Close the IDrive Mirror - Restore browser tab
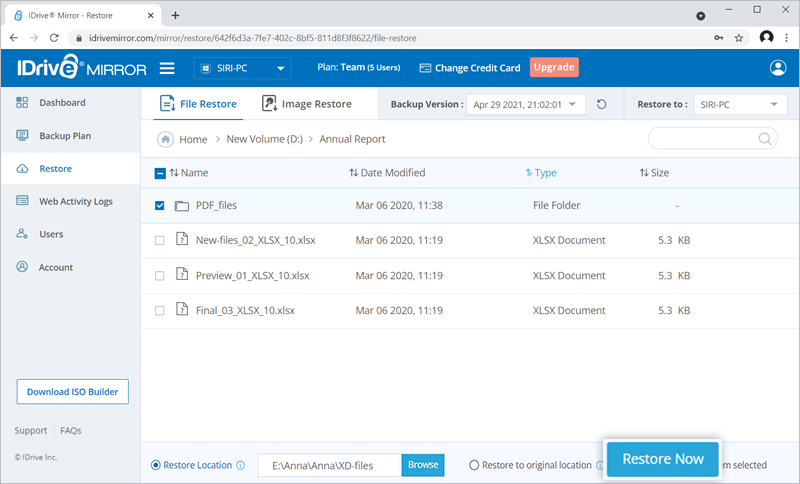 151,15
